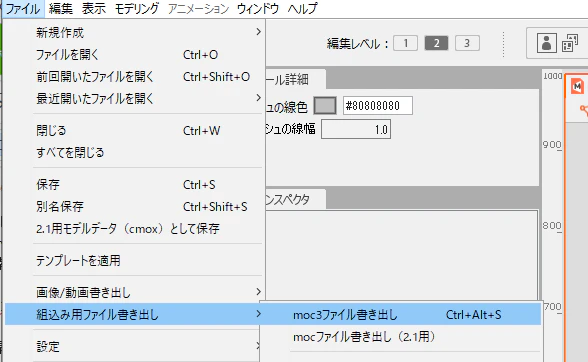Screen dimensions: 588x362
Task: Set edit level to 3
Action: tap(467, 43)
